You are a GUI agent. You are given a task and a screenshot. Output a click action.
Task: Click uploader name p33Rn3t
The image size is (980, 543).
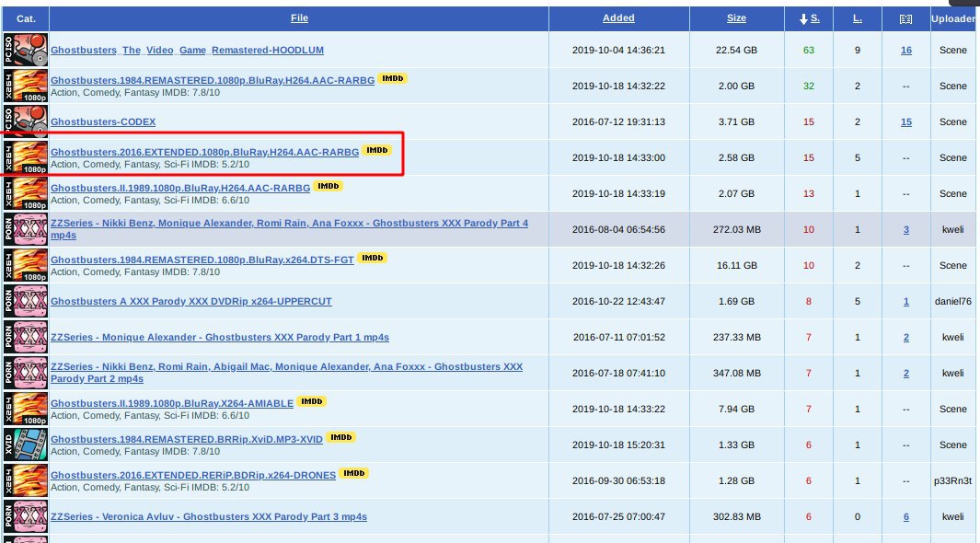953,480
